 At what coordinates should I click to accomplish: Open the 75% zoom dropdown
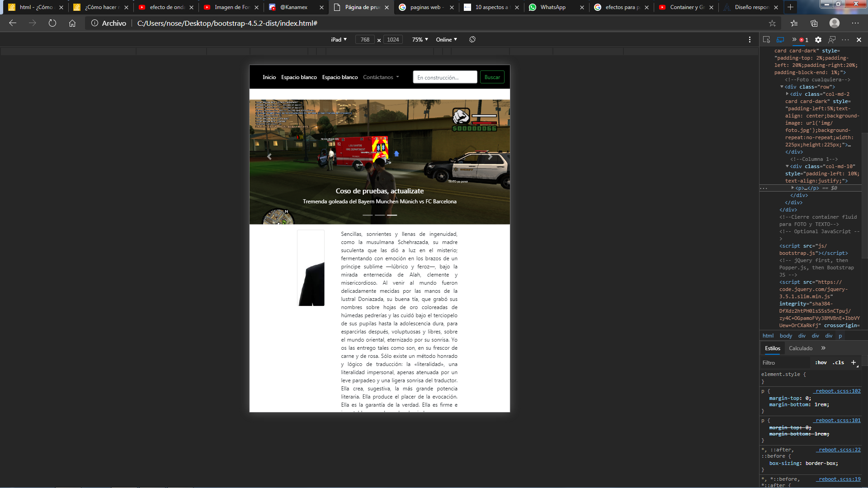(x=420, y=40)
